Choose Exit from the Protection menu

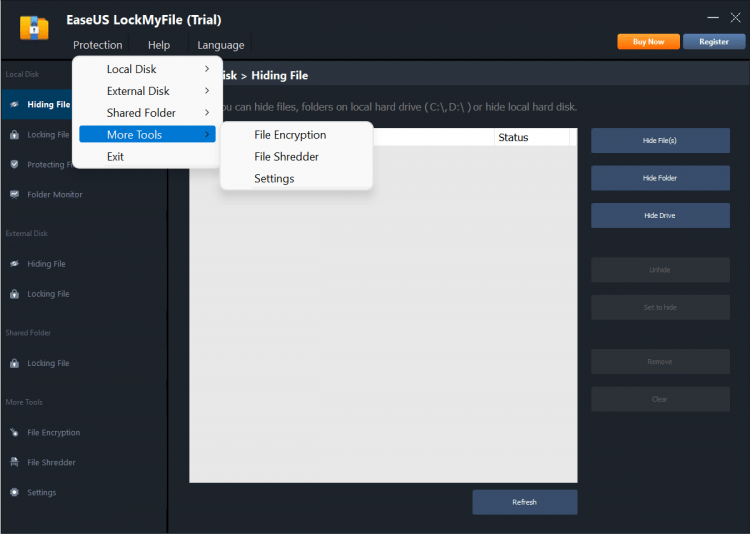(x=116, y=157)
